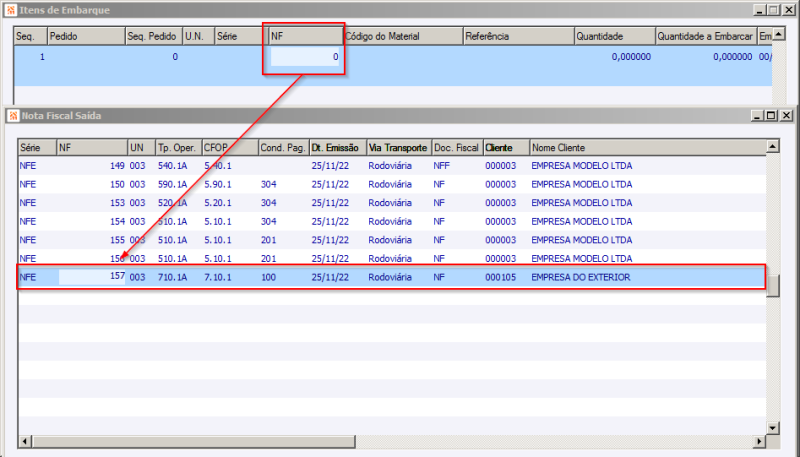Minimize the Nota Fiscal Saída window
Image resolution: width=800 pixels, height=457 pixels.
[757, 116]
